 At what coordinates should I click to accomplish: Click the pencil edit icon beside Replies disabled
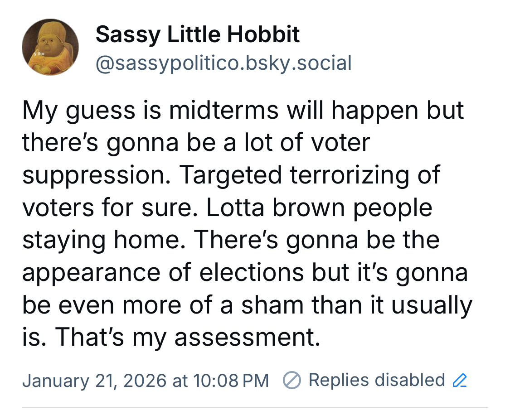(460, 380)
